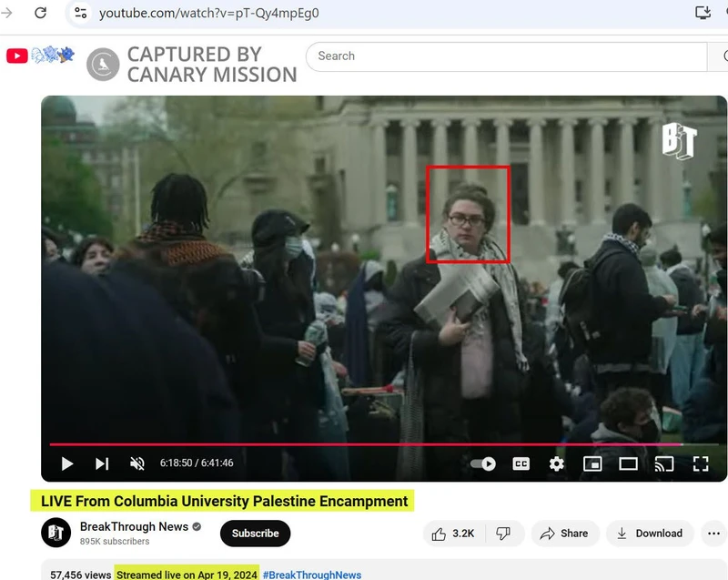Image resolution: width=728 pixels, height=580 pixels.
Task: Open the three-dot more actions menu
Action: [713, 534]
